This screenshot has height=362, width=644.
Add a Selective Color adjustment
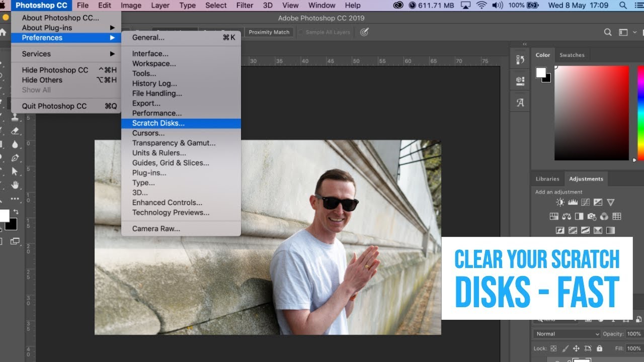coord(598,230)
